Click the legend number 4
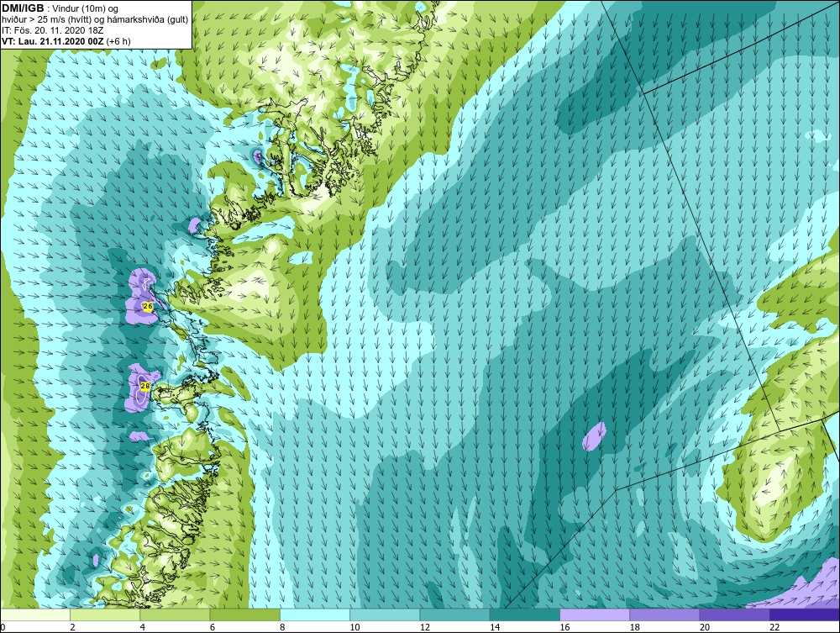This screenshot has width=840, height=633. (x=143, y=627)
